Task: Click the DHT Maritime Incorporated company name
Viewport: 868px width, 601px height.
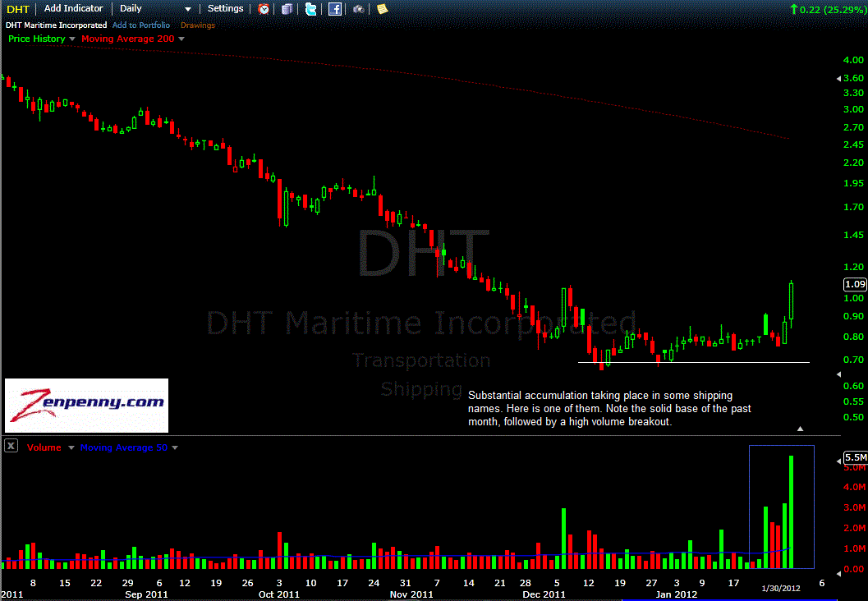Action: (x=56, y=25)
